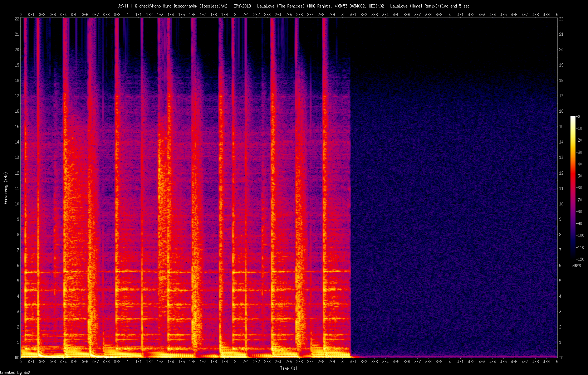The image size is (588, 375).
Task: Click the "Frequency (kHz)" axis label
Action: click(6, 188)
